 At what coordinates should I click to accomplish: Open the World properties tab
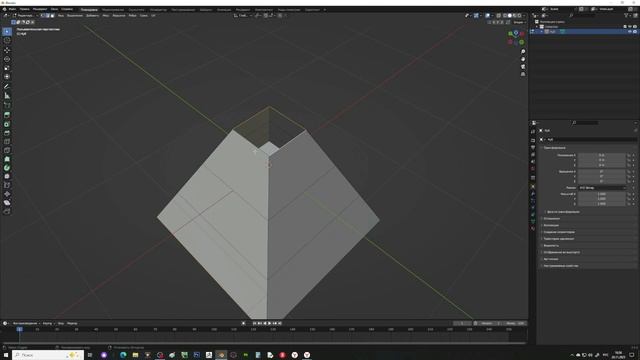click(x=533, y=169)
